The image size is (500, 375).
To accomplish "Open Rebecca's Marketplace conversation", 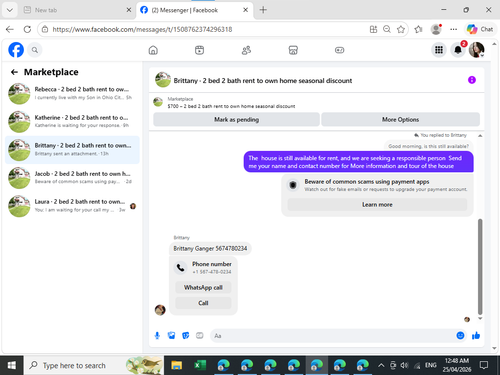I will [x=72, y=94].
